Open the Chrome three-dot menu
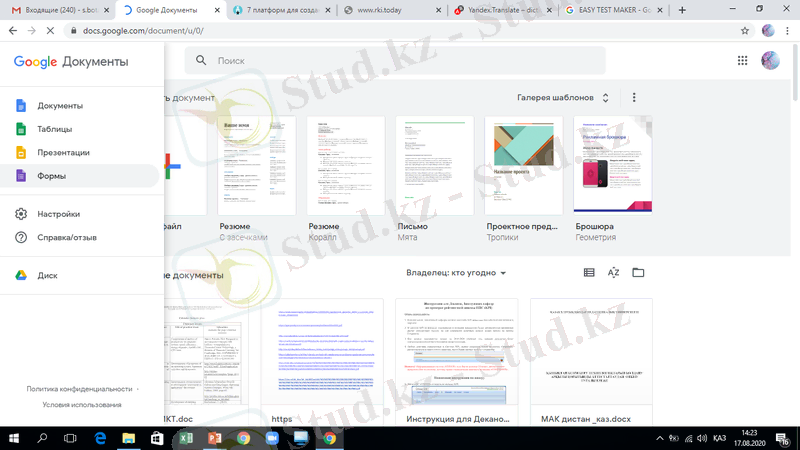The width and height of the screenshot is (800, 450). pos(788,31)
